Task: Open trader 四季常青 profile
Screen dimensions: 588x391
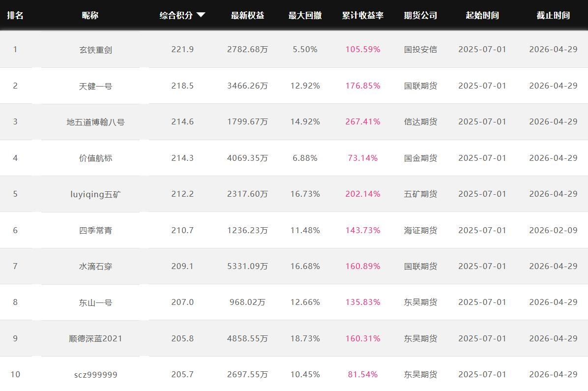Action: click(95, 230)
